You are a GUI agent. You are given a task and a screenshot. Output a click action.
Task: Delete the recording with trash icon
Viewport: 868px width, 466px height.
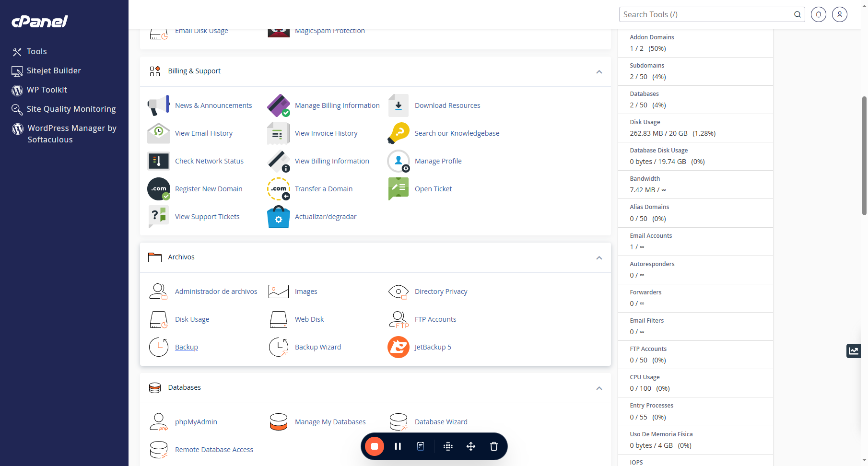pos(494,446)
